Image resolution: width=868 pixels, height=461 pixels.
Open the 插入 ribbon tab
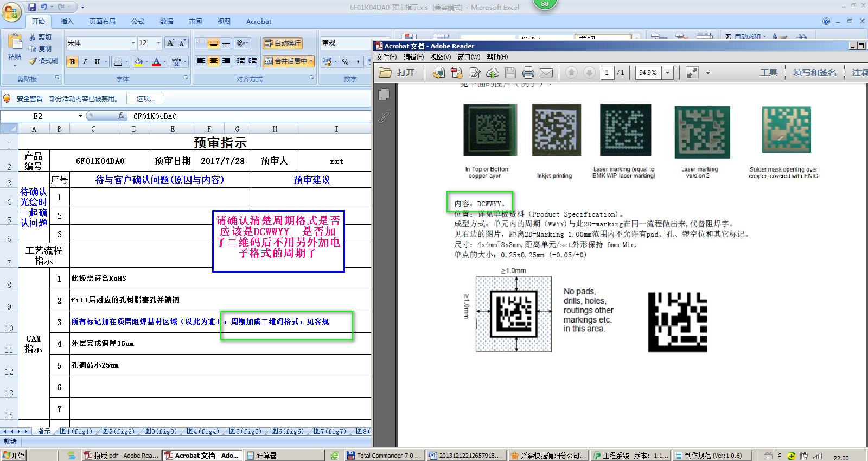click(67, 22)
